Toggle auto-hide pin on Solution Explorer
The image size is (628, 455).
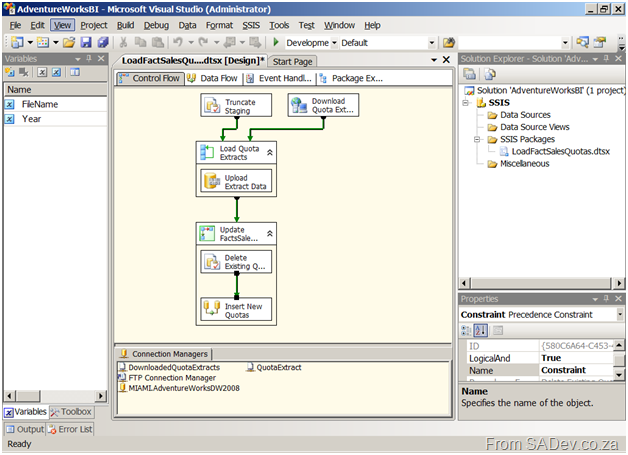point(606,58)
